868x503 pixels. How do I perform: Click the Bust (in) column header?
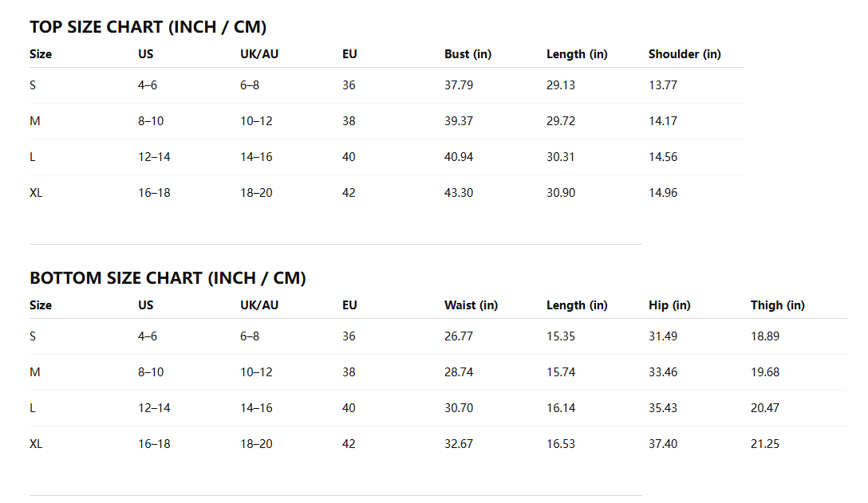coord(468,54)
